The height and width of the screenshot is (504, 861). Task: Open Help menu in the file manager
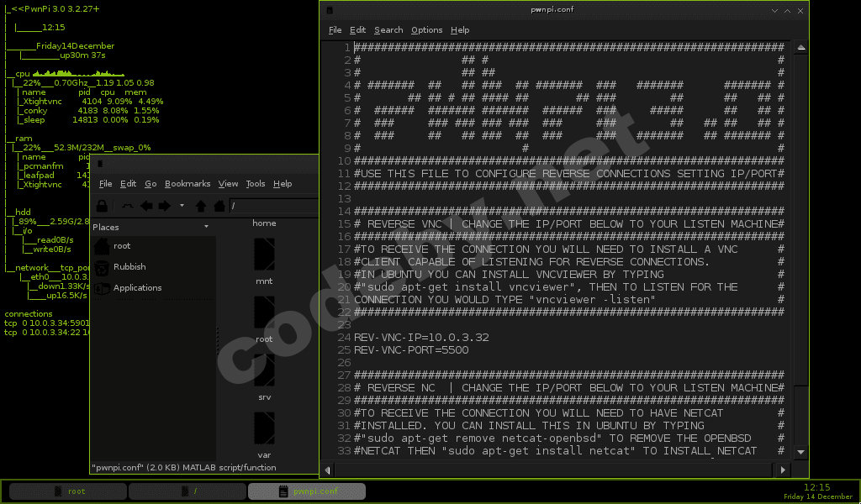pos(283,184)
